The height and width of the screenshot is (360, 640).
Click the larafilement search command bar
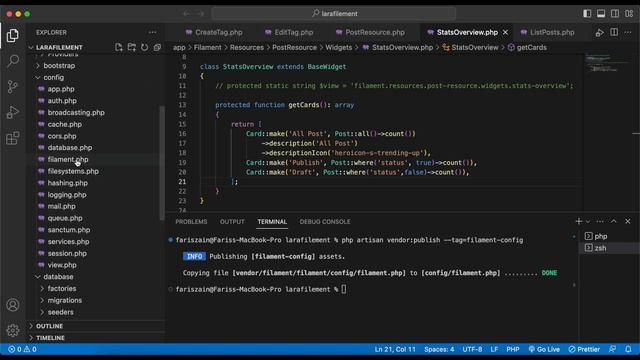[334, 13]
